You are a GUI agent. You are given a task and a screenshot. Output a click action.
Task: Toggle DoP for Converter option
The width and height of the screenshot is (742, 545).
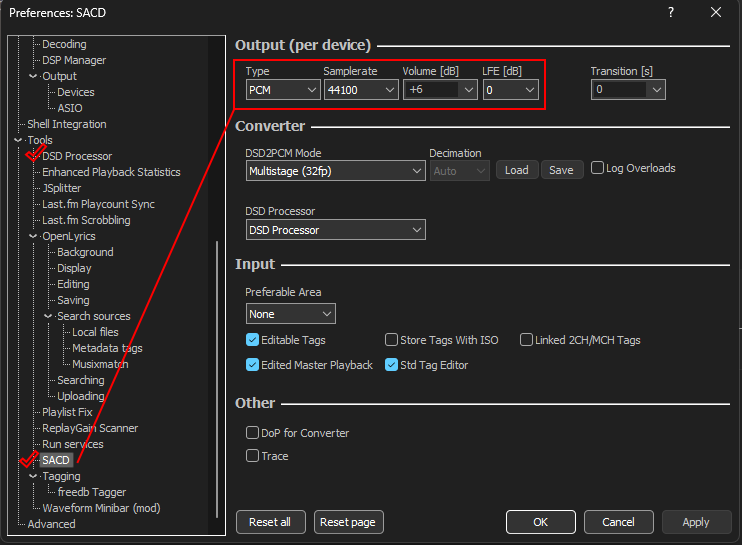pos(253,433)
